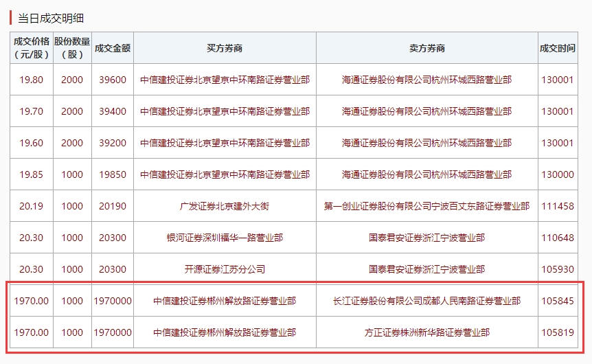Click the 买方券商 column header
Image resolution: width=592 pixels, height=364 pixels.
225,48
